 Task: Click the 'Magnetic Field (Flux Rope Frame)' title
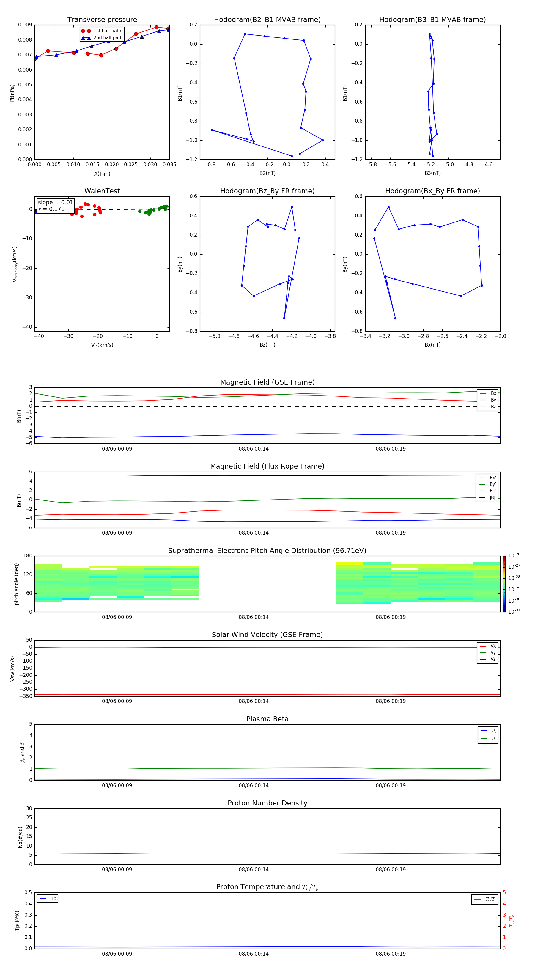(x=267, y=467)
